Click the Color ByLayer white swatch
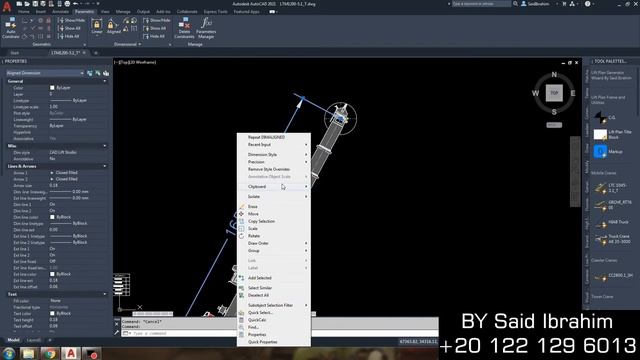 point(52,88)
